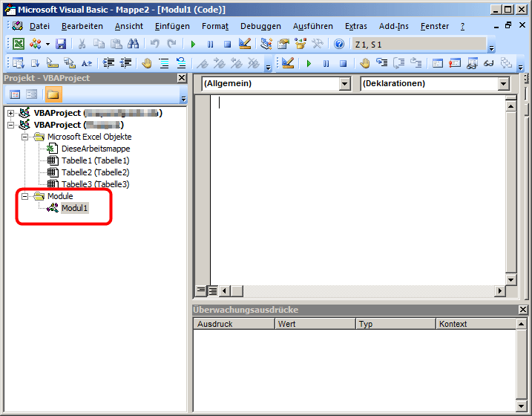
Task: Open the Debuggen menu
Action: (x=260, y=26)
